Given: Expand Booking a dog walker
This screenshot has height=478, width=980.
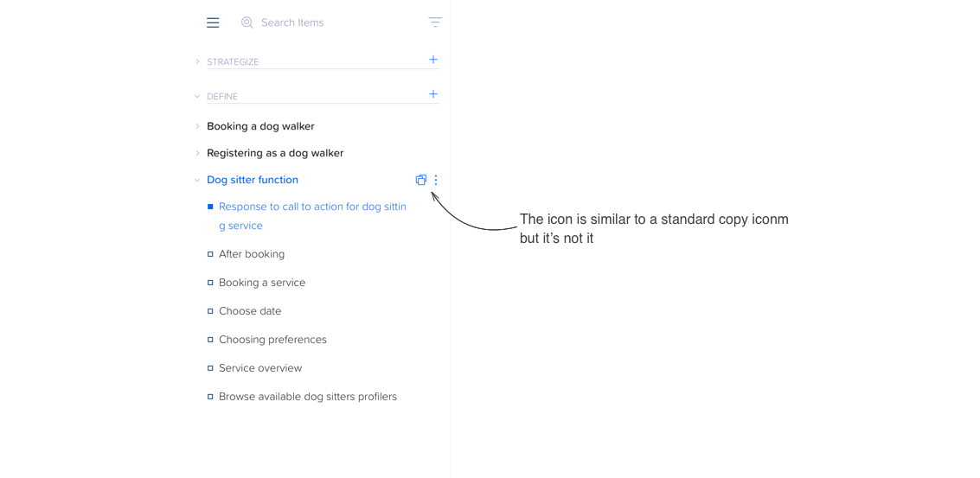Looking at the screenshot, I should coord(197,126).
